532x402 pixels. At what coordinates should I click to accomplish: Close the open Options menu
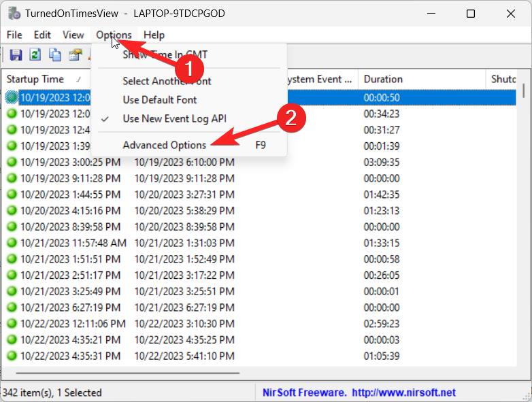(114, 35)
